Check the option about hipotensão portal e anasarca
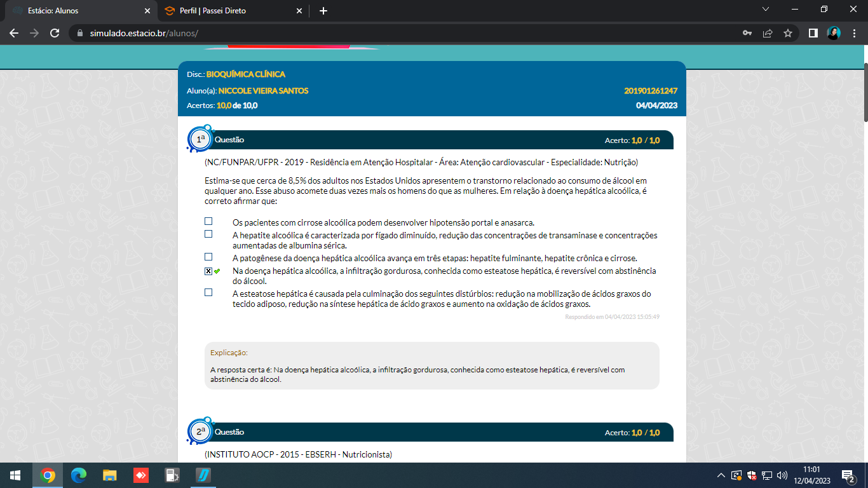The width and height of the screenshot is (868, 488). (x=208, y=222)
